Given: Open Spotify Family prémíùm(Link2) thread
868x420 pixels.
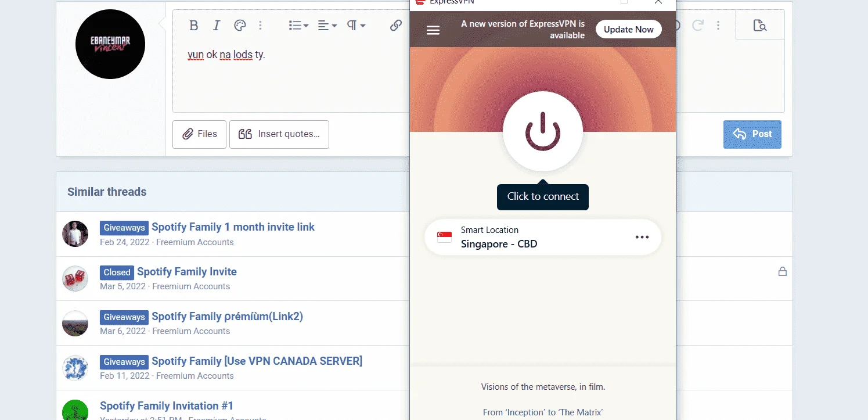Looking at the screenshot, I should (227, 317).
